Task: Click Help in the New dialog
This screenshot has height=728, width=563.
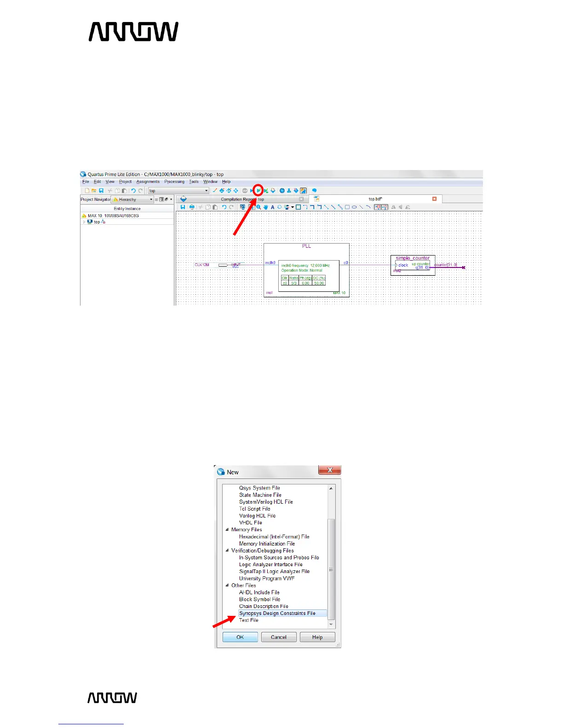Action: click(317, 637)
